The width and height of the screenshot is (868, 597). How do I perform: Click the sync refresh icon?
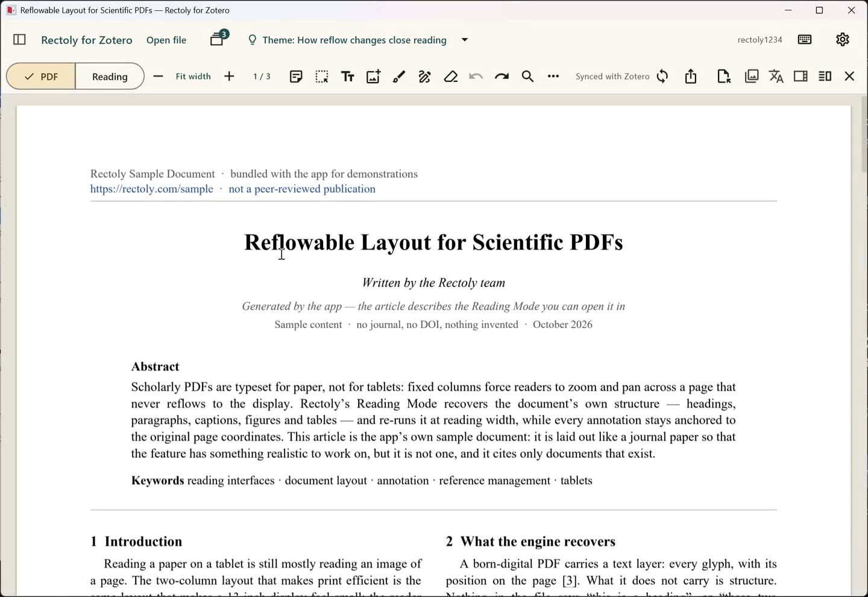coord(662,77)
